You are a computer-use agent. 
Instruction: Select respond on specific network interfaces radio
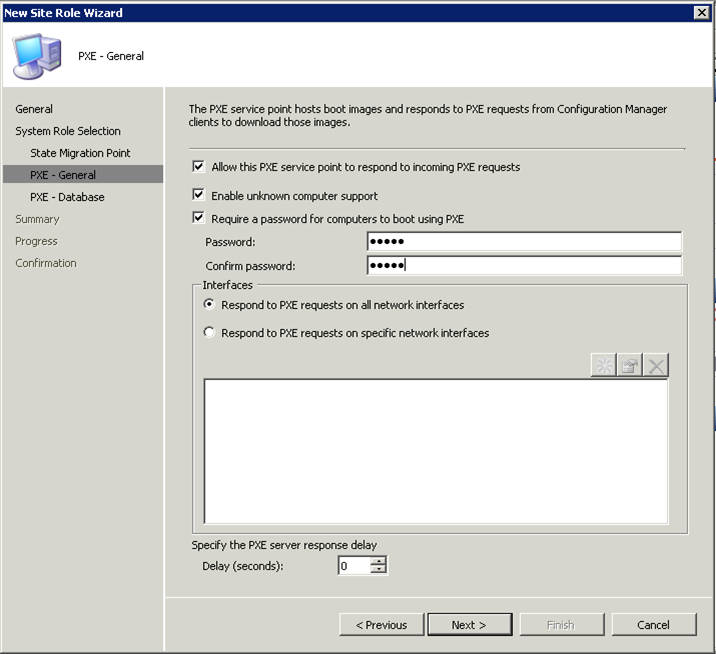point(209,332)
